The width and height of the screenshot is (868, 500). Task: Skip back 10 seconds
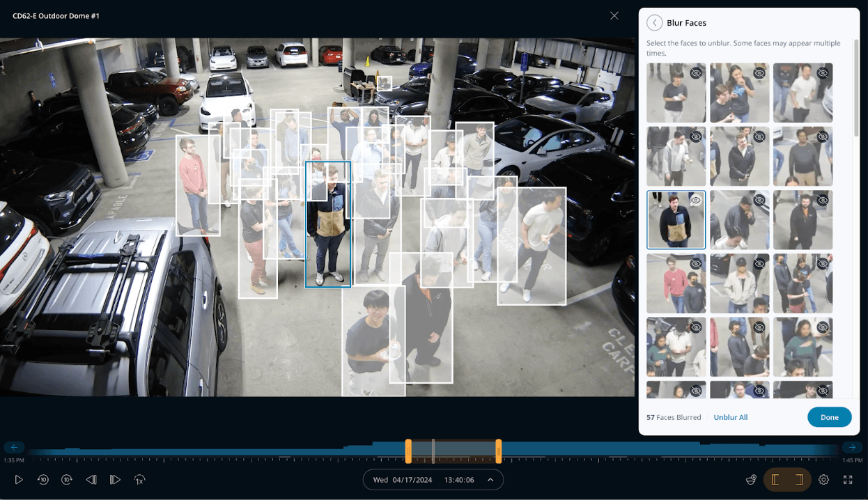[43, 479]
